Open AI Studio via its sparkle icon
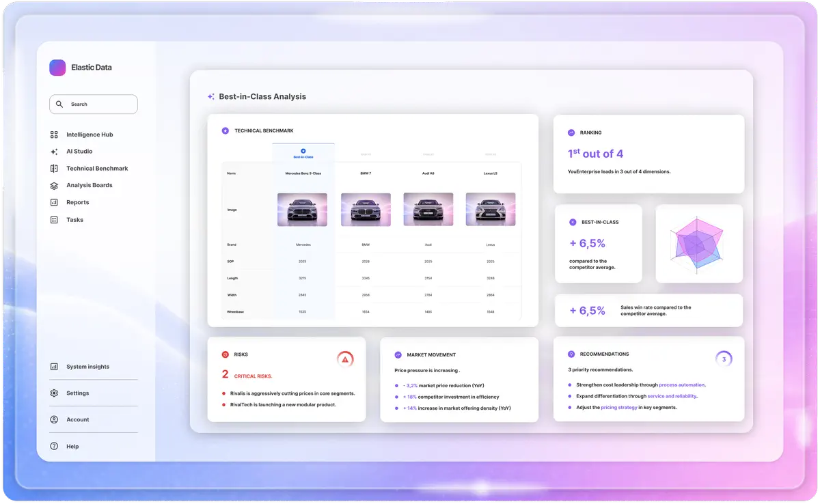This screenshot has width=820, height=504. click(x=54, y=152)
